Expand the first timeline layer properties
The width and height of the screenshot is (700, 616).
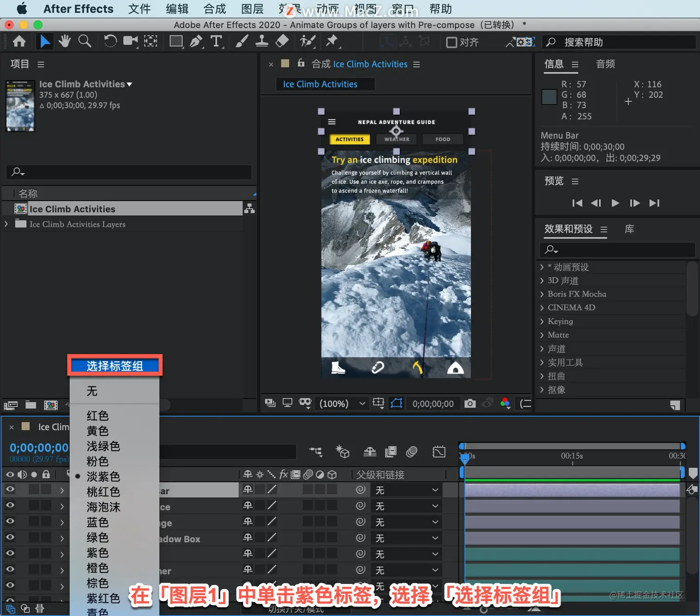62,490
